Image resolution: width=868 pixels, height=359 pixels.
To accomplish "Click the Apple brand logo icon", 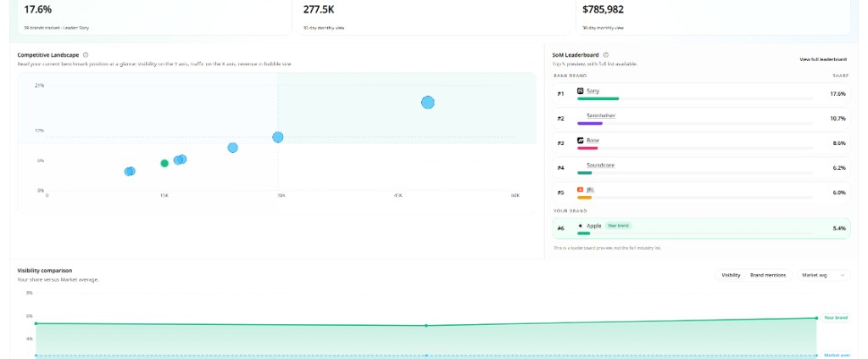I will (x=580, y=226).
